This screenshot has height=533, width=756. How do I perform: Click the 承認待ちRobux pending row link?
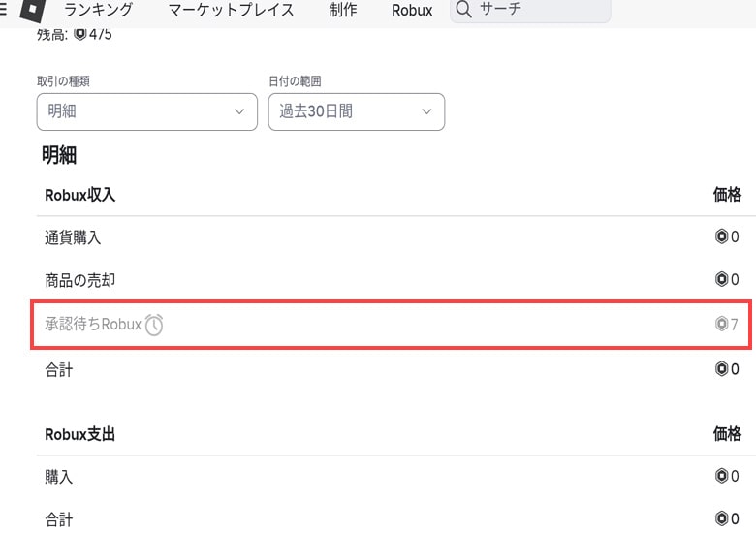click(x=93, y=325)
